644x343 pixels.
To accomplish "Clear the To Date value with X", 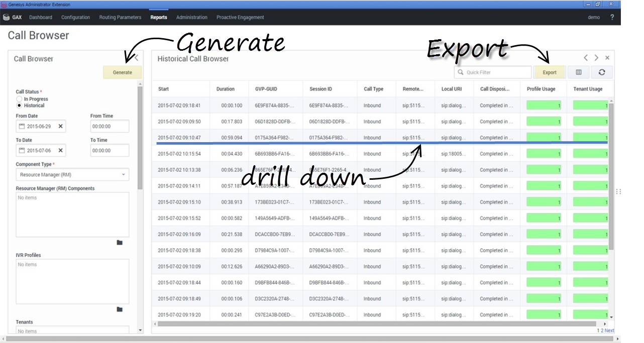I will 61,150.
